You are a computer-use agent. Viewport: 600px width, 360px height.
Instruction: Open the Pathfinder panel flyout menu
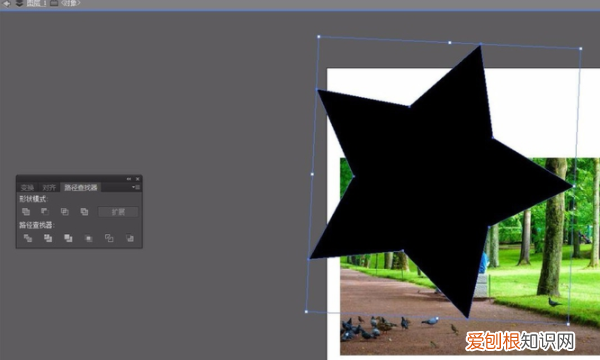135,187
